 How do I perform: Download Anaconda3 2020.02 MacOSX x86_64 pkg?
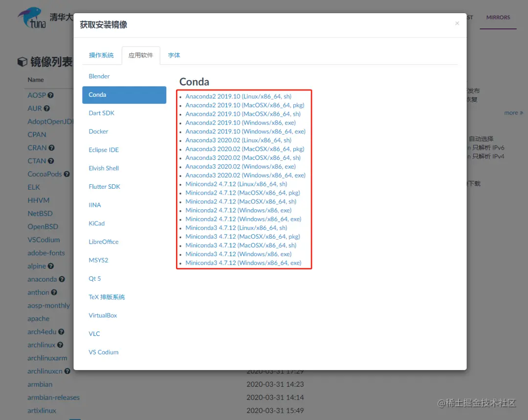(245, 149)
